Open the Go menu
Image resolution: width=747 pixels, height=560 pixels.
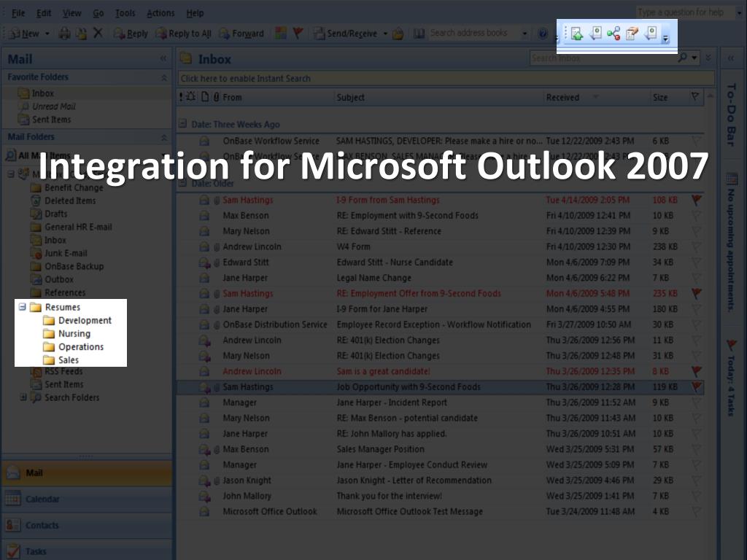pyautogui.click(x=98, y=13)
